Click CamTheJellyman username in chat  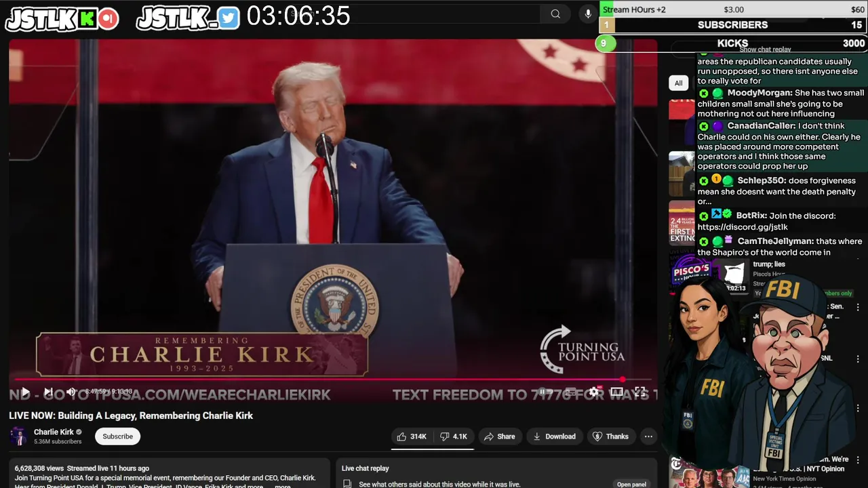point(775,241)
